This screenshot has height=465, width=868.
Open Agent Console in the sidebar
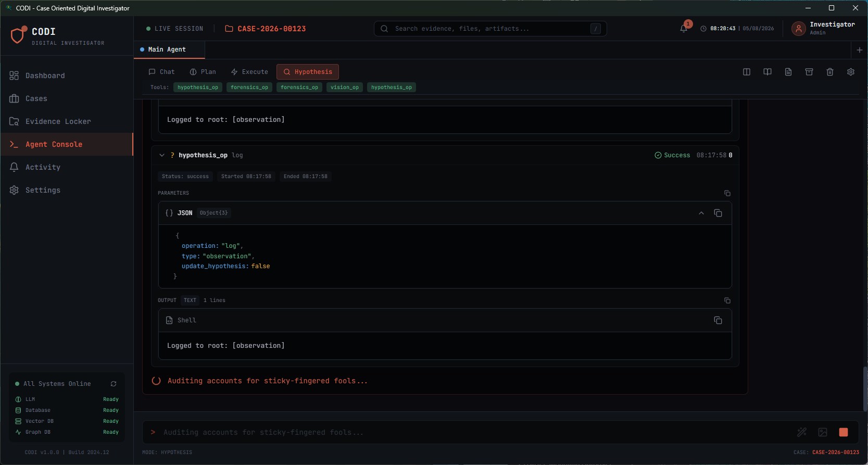tap(67, 144)
